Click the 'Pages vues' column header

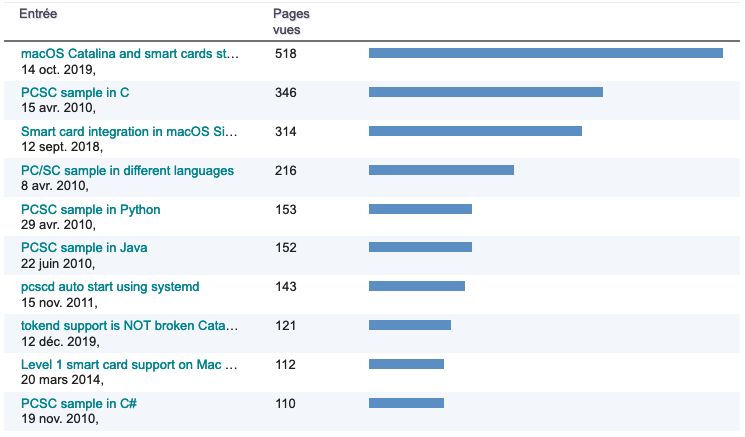tap(291, 22)
